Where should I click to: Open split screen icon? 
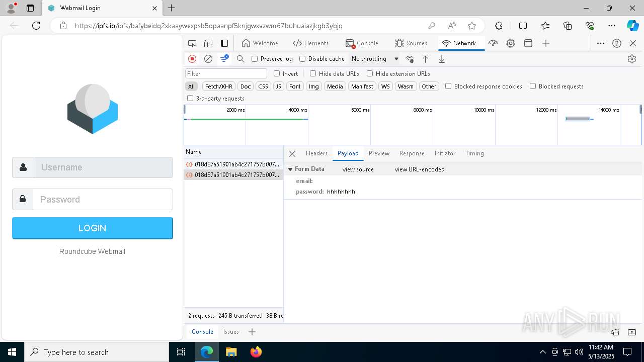(523, 26)
